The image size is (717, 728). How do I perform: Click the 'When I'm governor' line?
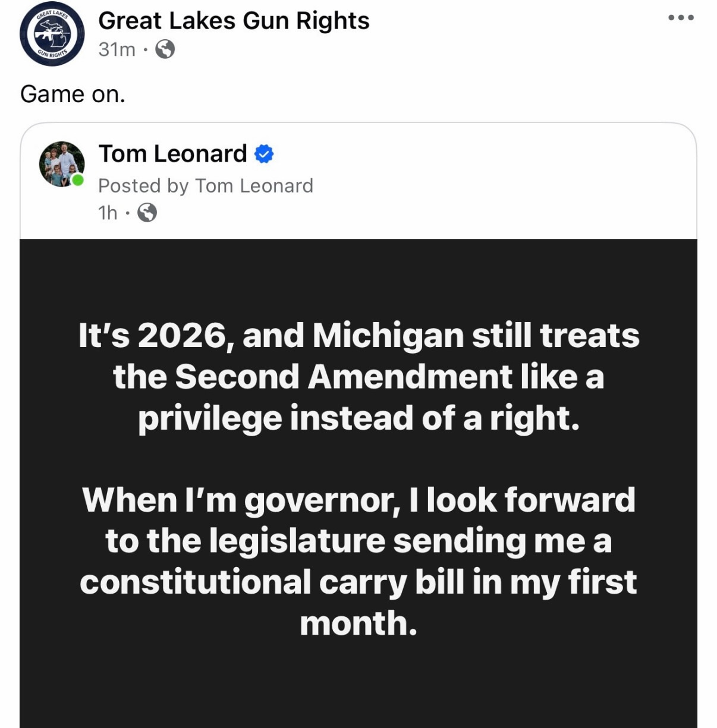tap(238, 500)
